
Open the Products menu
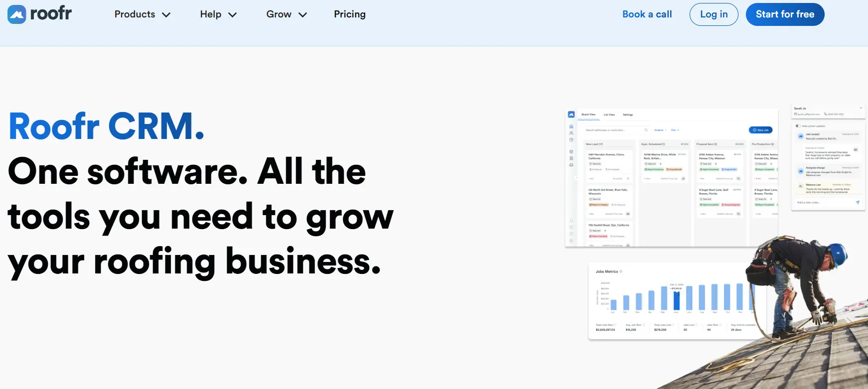coord(135,14)
